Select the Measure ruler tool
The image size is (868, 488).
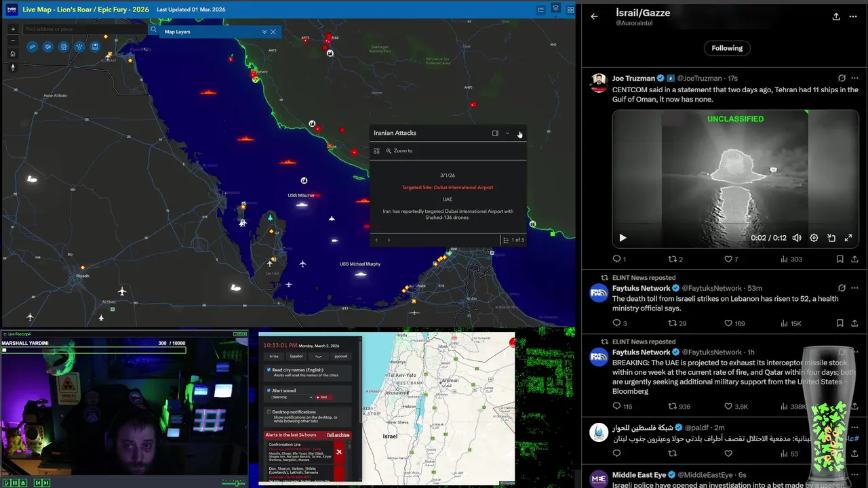pyautogui.click(x=32, y=47)
